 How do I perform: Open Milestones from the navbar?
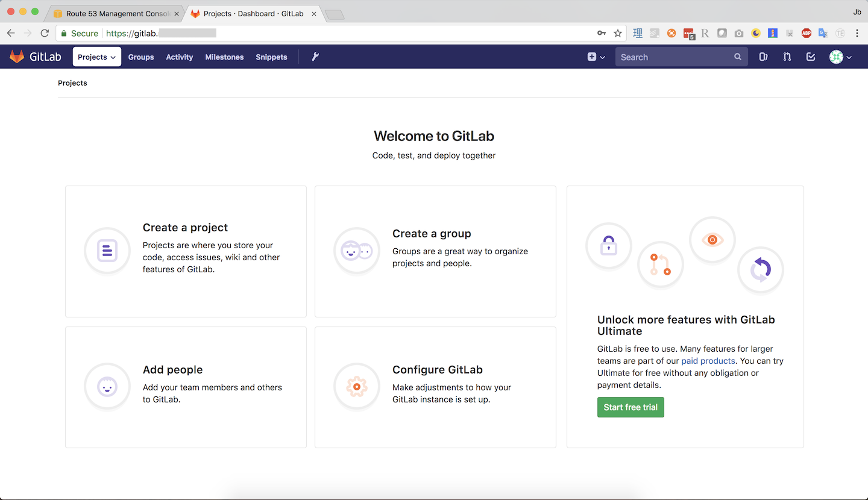pos(224,57)
